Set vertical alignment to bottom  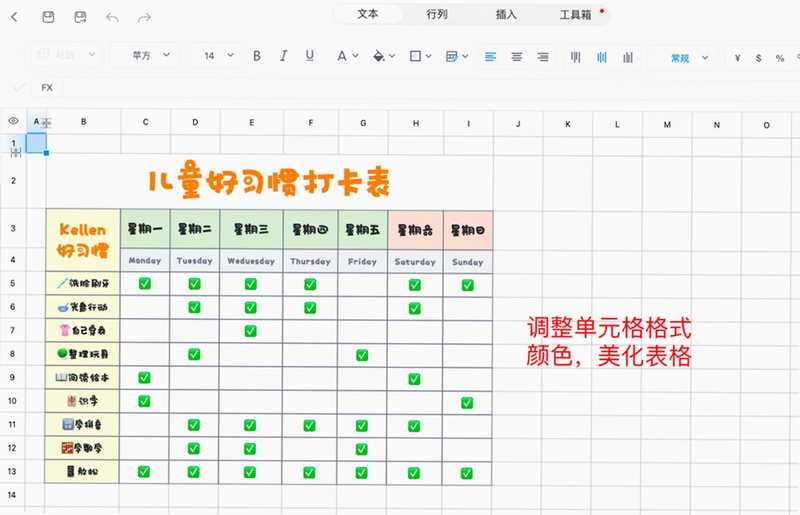point(628,57)
